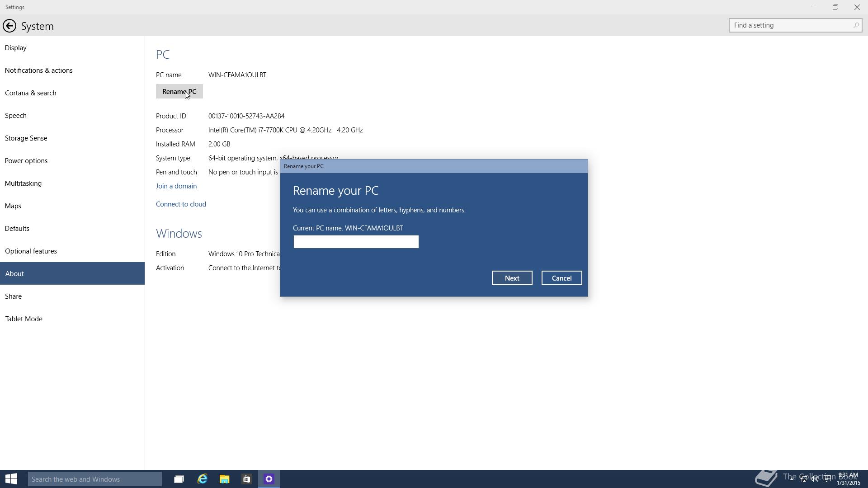Click the Windows 10 Pro edition text
Image resolution: width=868 pixels, height=488 pixels.
point(244,254)
